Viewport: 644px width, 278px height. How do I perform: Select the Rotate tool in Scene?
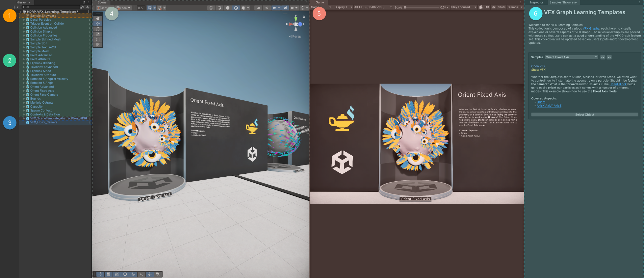[x=98, y=29]
